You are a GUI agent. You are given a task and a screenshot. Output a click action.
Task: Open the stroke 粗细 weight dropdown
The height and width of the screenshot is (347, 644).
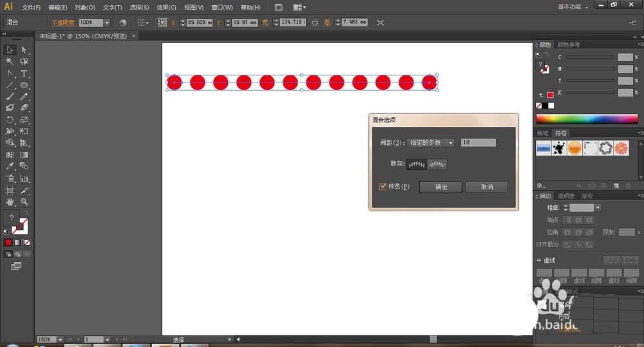tap(598, 208)
